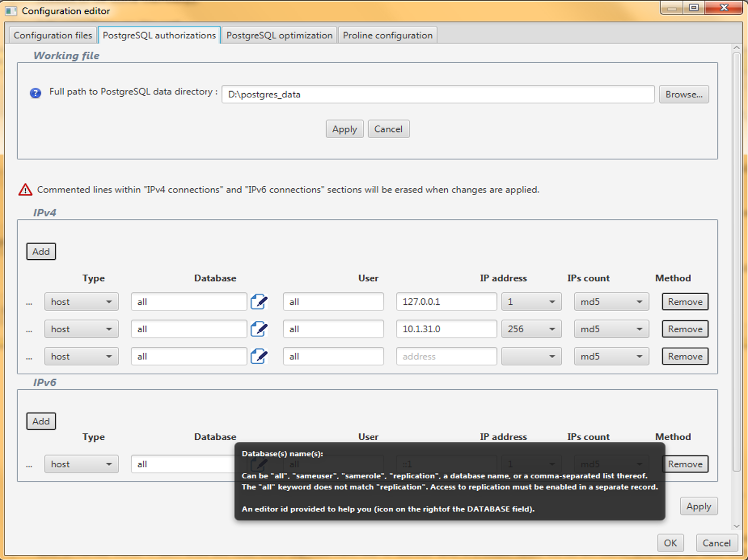This screenshot has height=560, width=748.
Task: Click Database field in 127.0.0.1 row
Action: point(189,302)
